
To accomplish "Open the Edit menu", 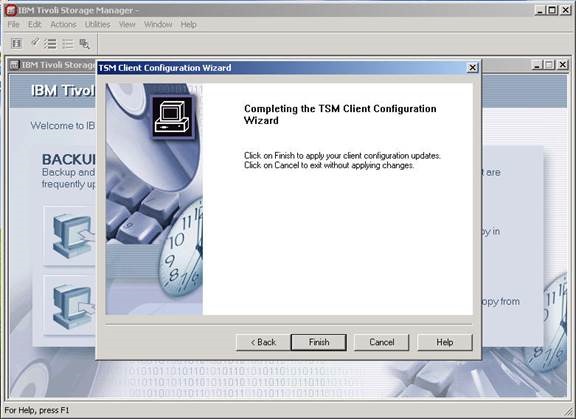I will [x=35, y=25].
